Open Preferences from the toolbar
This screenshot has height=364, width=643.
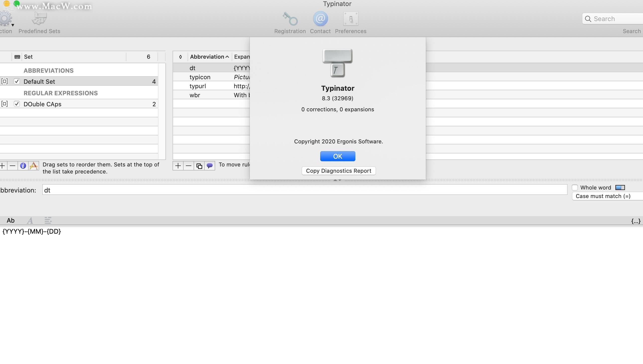click(350, 19)
